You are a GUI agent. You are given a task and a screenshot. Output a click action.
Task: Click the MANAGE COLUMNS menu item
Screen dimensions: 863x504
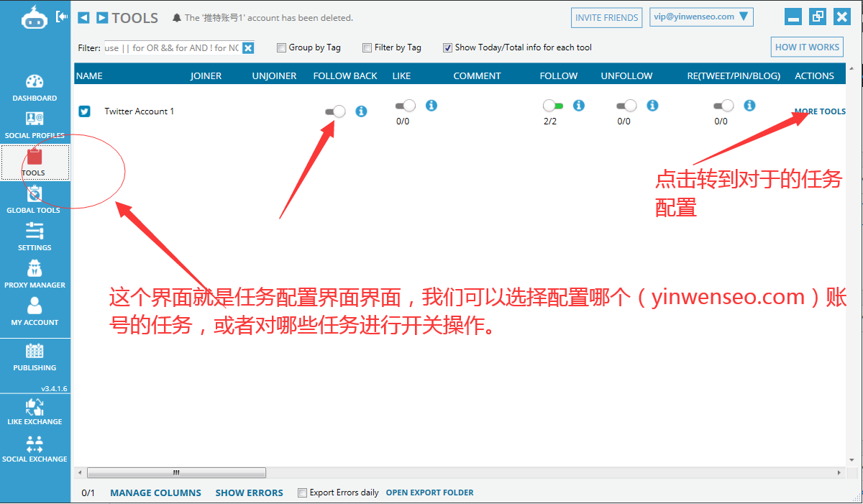155,492
